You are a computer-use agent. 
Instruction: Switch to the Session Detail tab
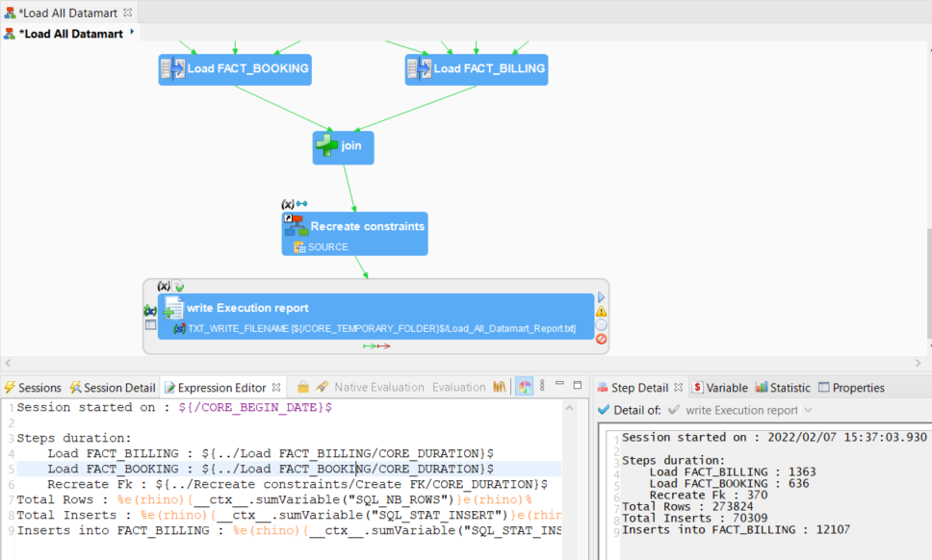(113, 388)
